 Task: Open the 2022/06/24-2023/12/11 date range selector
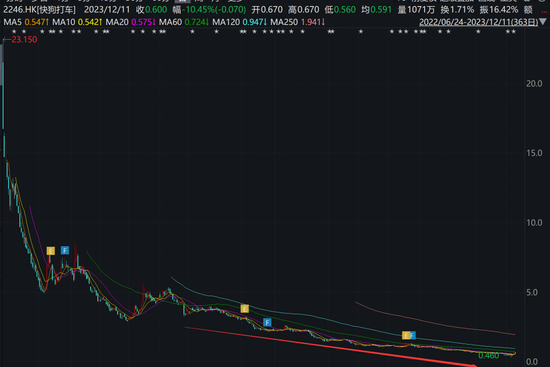[478, 22]
